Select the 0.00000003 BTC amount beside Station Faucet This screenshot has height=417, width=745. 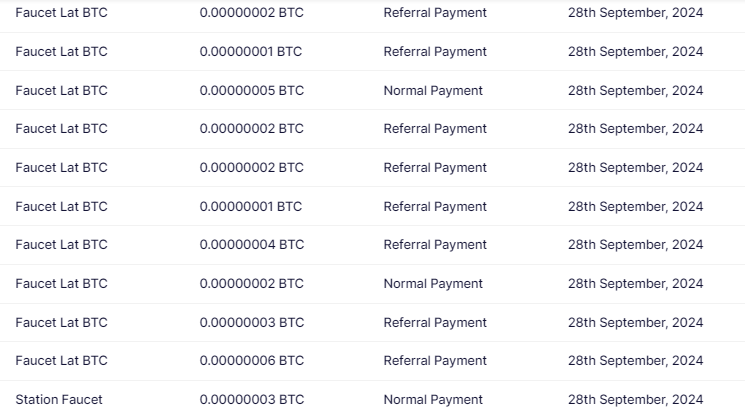click(251, 399)
